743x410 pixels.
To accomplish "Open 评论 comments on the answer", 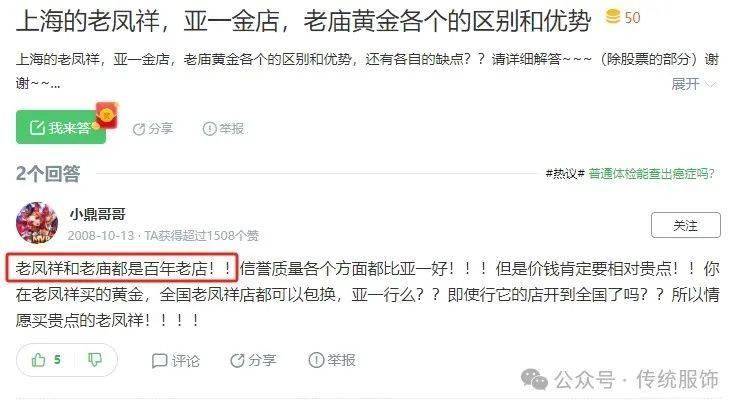I will [x=176, y=361].
